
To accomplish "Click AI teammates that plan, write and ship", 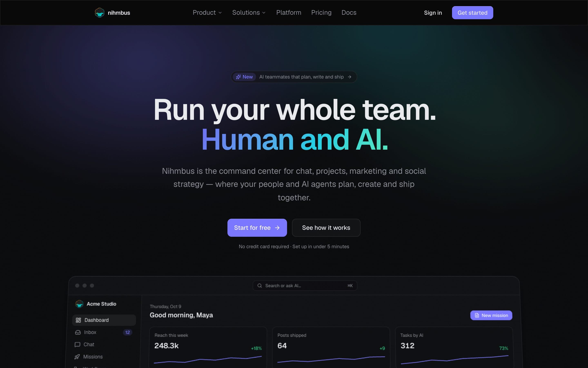I will 301,77.
